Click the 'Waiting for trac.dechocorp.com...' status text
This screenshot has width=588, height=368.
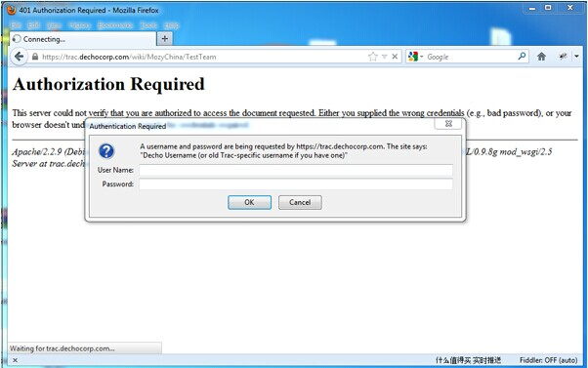click(62, 348)
